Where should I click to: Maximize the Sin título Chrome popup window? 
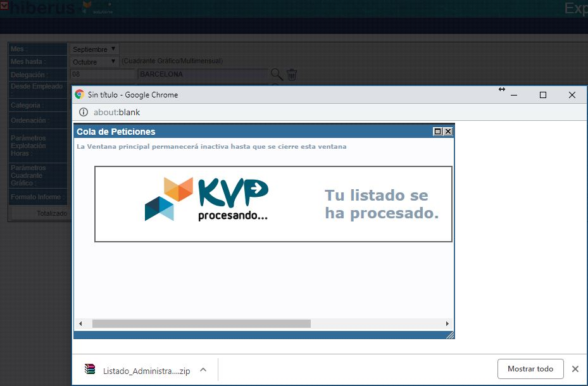click(x=542, y=95)
